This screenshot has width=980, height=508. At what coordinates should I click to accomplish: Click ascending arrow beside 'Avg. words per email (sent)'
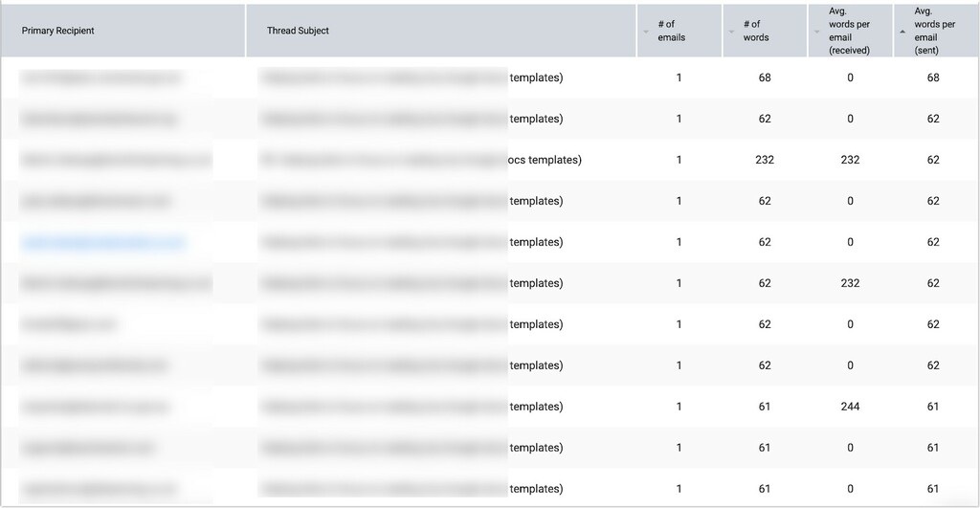click(902, 32)
